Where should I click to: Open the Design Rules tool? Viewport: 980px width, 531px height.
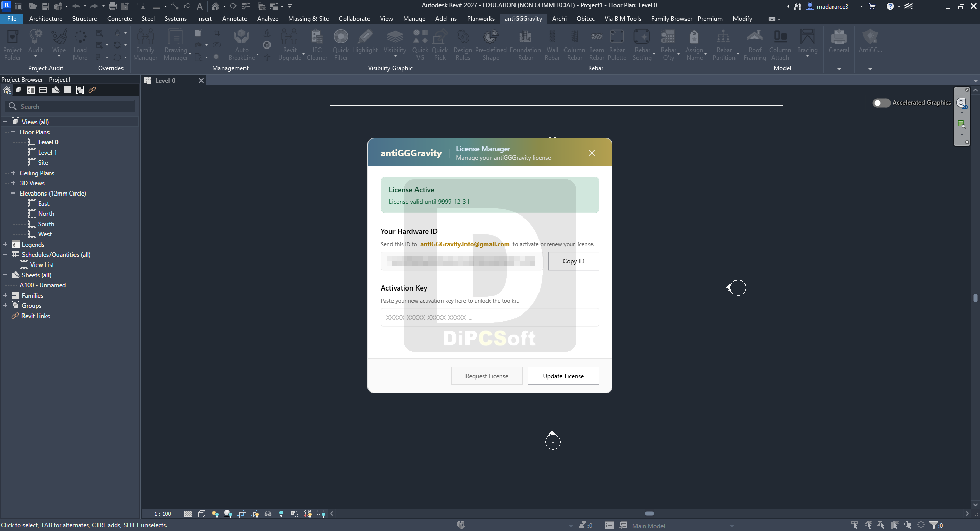pos(463,45)
